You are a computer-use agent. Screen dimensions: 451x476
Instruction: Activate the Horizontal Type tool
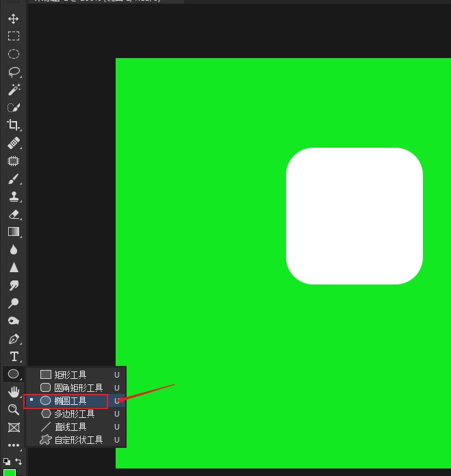coord(13,356)
